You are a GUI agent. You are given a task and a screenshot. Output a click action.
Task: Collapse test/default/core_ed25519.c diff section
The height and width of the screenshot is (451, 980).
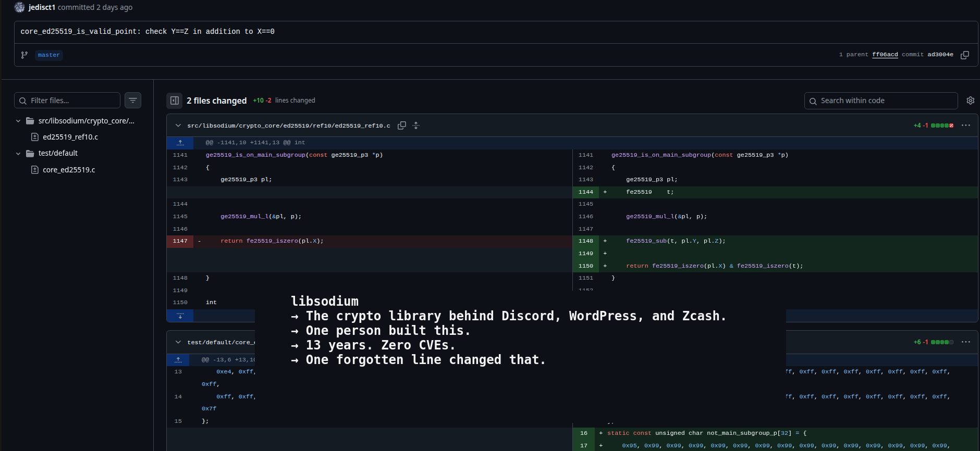178,342
